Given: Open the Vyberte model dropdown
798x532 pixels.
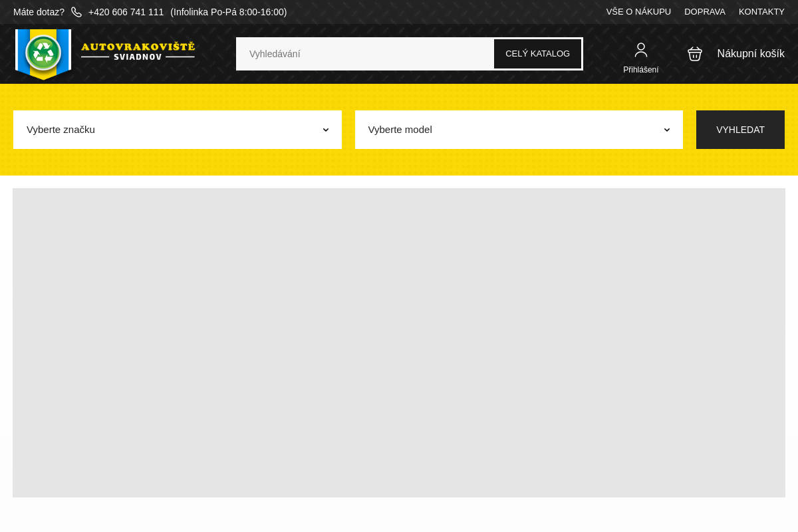Looking at the screenshot, I should click(518, 130).
